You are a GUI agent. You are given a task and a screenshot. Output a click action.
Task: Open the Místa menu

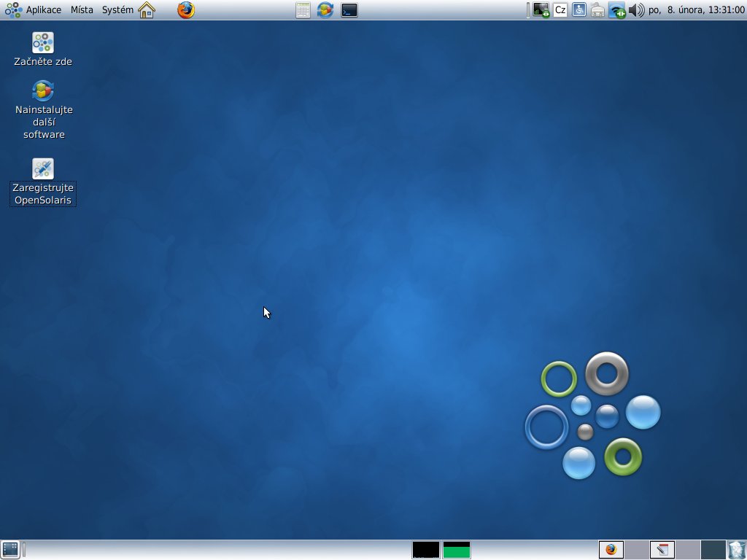tap(82, 10)
